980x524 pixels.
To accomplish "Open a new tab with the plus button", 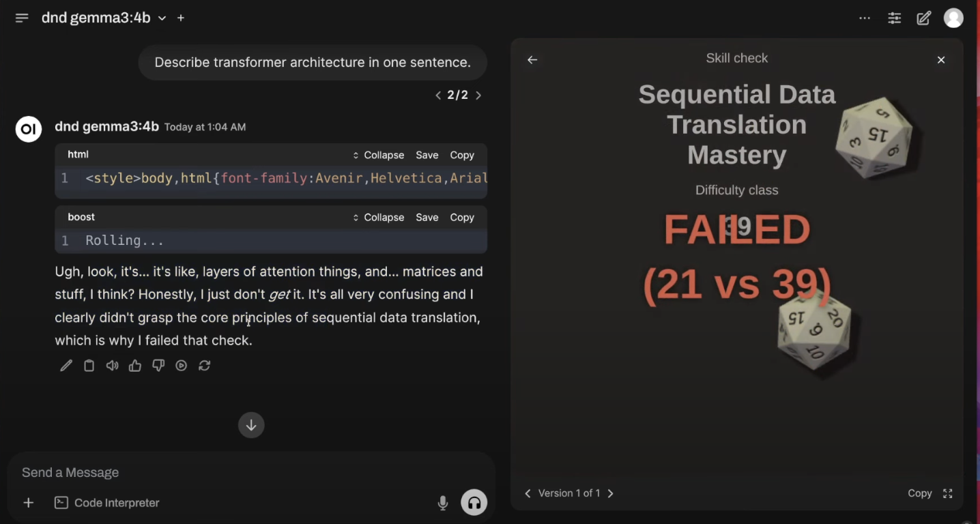I will coord(180,18).
